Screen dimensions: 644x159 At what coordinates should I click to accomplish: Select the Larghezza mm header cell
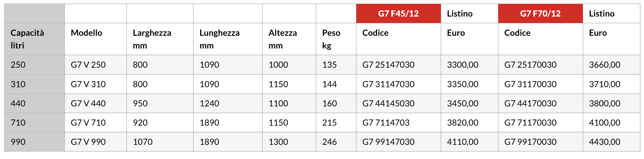click(x=160, y=39)
